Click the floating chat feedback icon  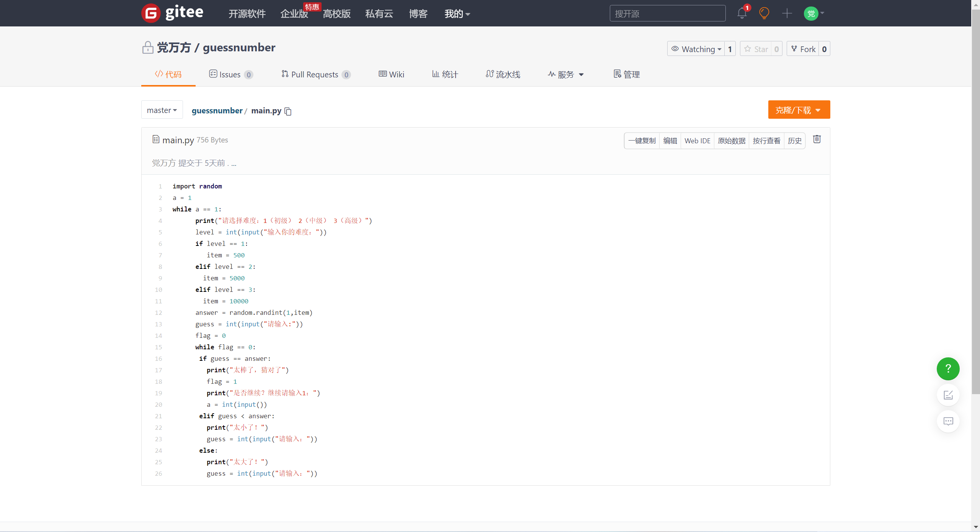(948, 421)
